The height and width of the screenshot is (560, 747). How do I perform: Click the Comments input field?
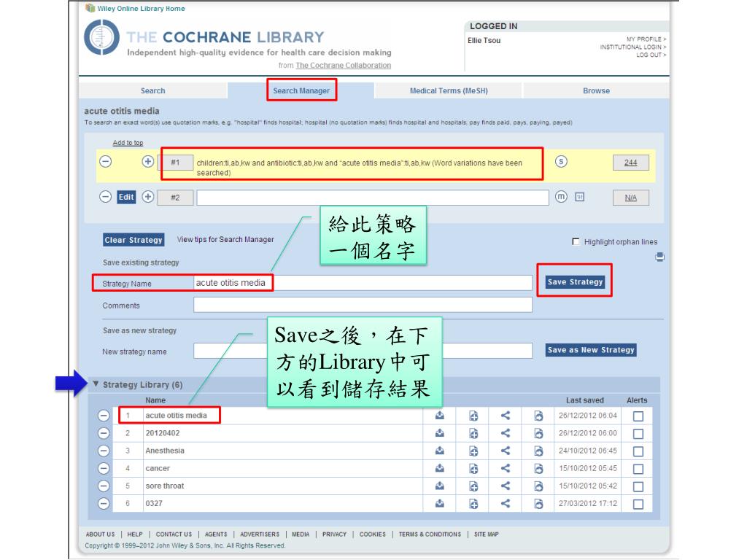(x=363, y=306)
